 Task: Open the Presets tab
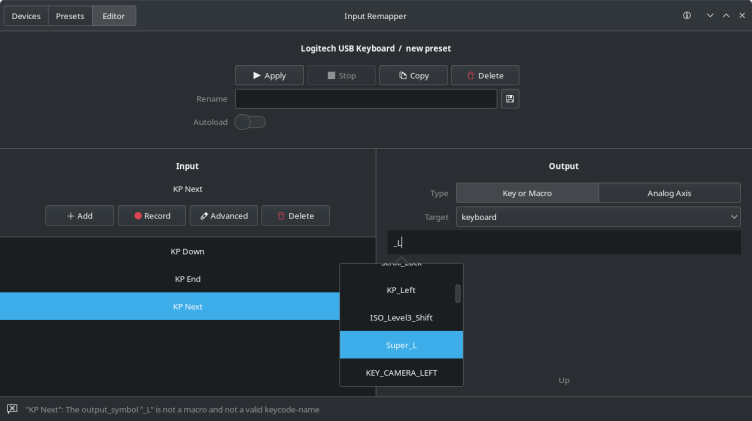[x=70, y=16]
